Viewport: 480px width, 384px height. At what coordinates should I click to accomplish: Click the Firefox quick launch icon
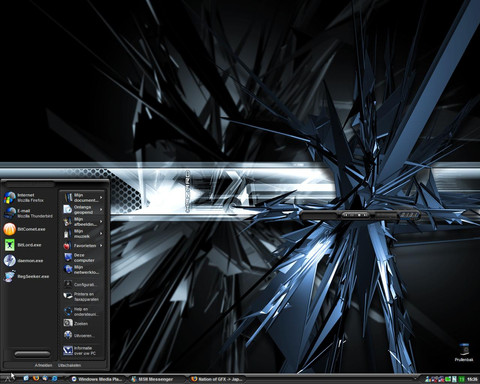pyautogui.click(x=36, y=379)
